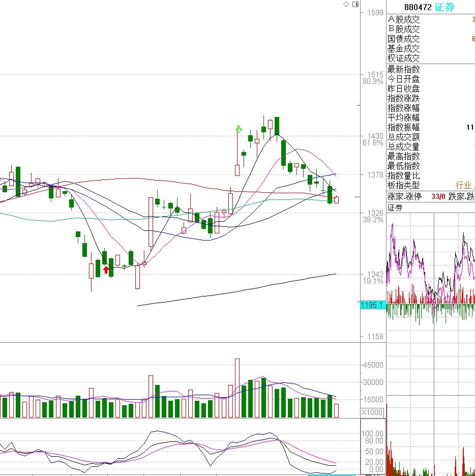
Task: Click the diamond marker icon above chart
Action: coord(346,4)
